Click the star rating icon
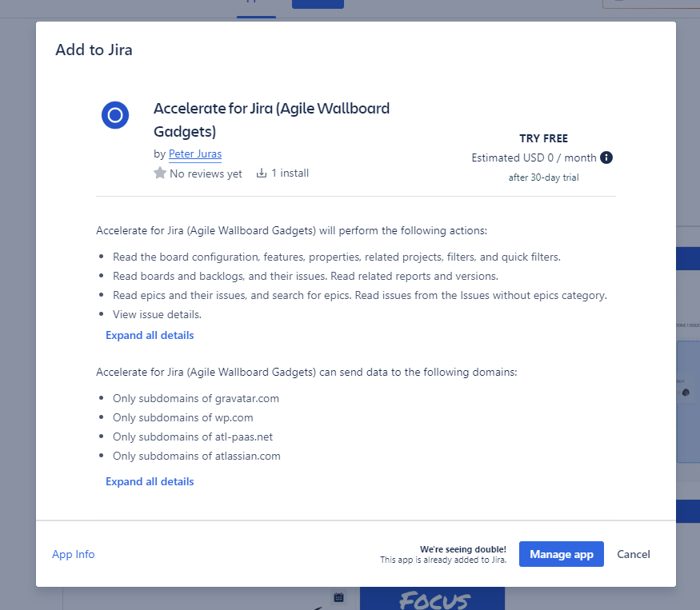This screenshot has width=700, height=610. pos(160,173)
